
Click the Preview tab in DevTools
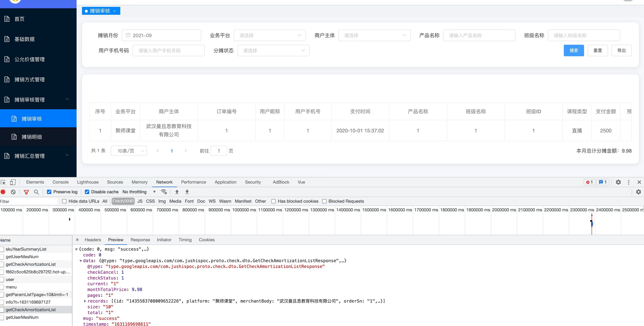click(115, 239)
